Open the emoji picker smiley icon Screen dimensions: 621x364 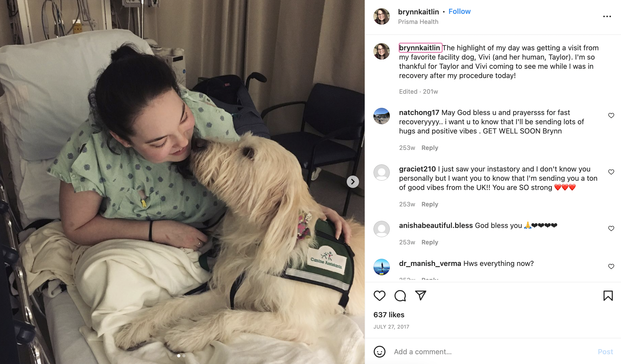point(379,352)
